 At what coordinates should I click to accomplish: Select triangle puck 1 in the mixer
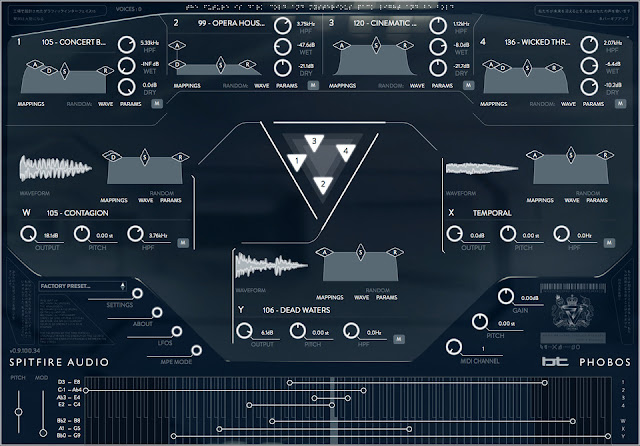pos(297,162)
